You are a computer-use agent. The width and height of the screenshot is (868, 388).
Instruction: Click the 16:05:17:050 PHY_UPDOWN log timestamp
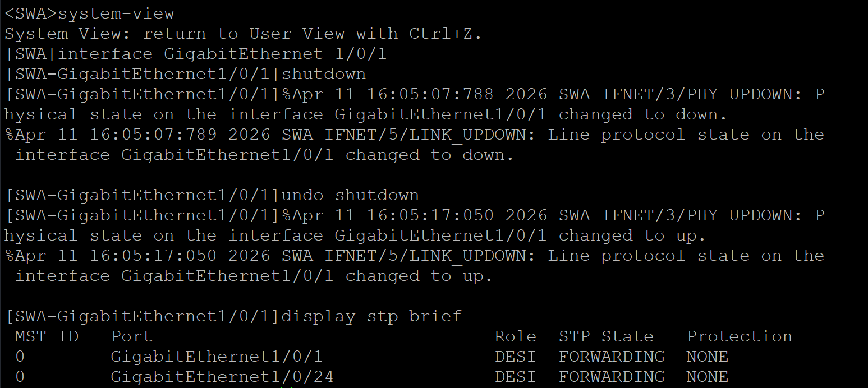[430, 215]
